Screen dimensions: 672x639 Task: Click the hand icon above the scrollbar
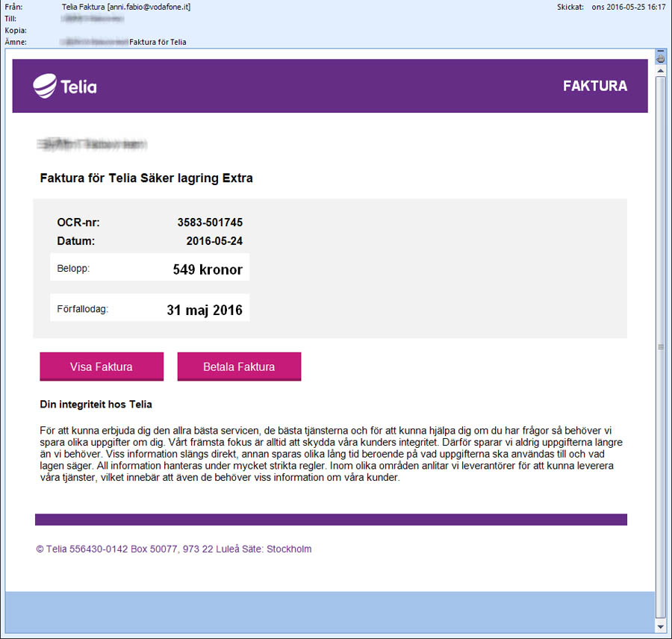[661, 58]
